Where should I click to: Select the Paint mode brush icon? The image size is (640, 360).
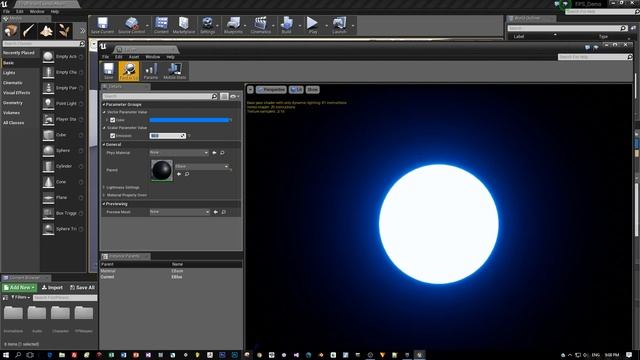click(29, 31)
